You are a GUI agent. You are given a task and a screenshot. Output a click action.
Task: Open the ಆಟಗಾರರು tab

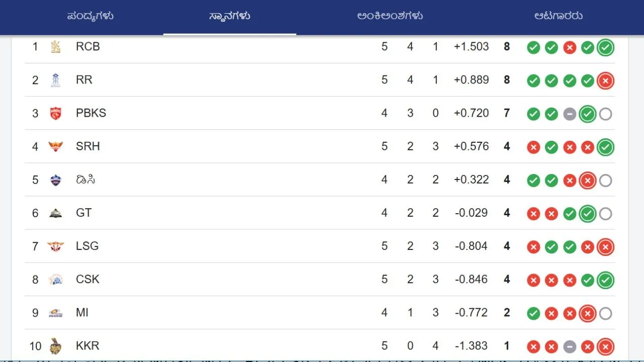(557, 16)
